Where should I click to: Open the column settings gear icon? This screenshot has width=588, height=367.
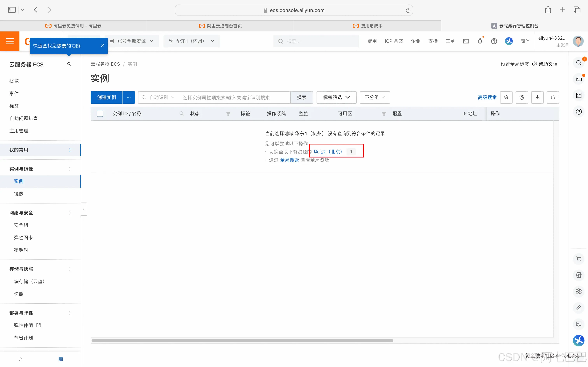tap(522, 97)
